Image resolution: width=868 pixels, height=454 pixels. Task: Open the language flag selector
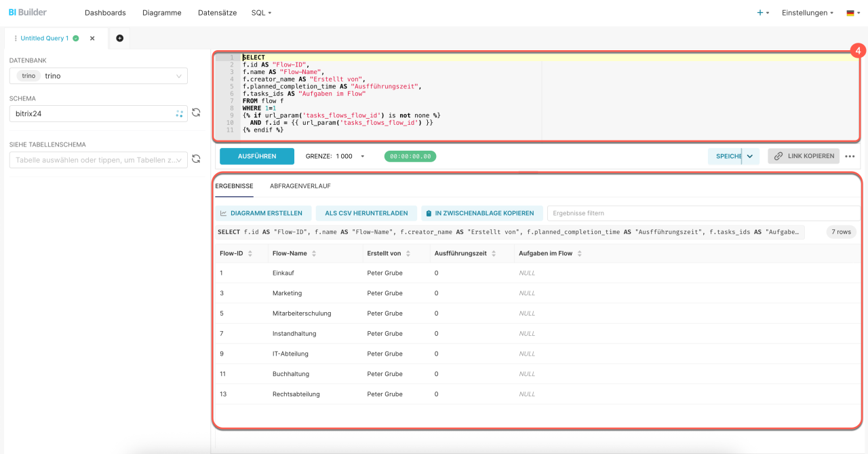pyautogui.click(x=853, y=13)
